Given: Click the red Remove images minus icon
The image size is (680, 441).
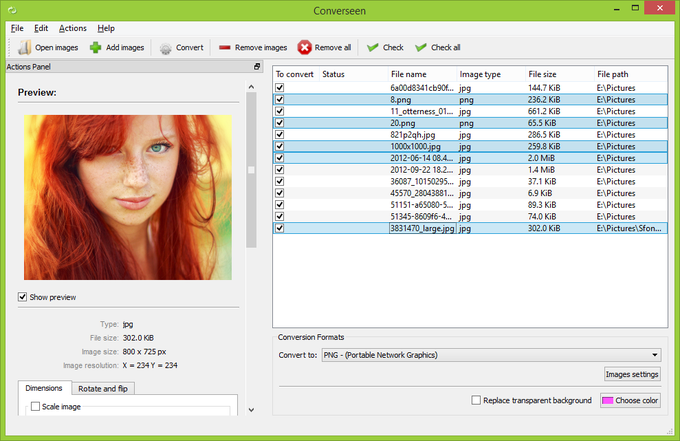Looking at the screenshot, I should click(224, 47).
